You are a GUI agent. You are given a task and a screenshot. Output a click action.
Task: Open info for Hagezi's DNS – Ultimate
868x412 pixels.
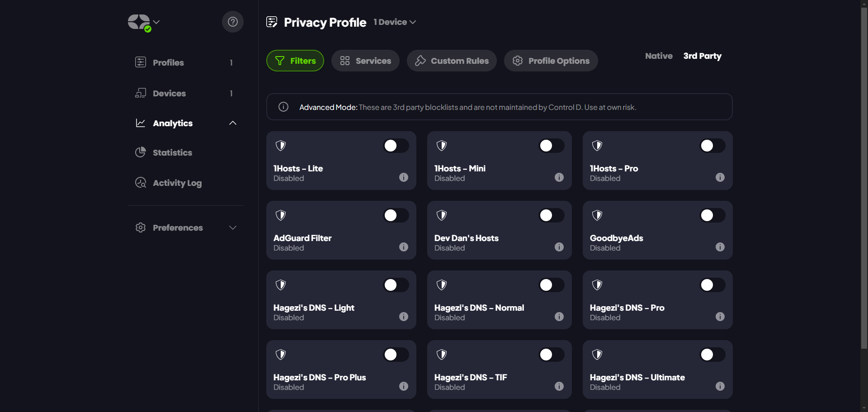point(720,386)
